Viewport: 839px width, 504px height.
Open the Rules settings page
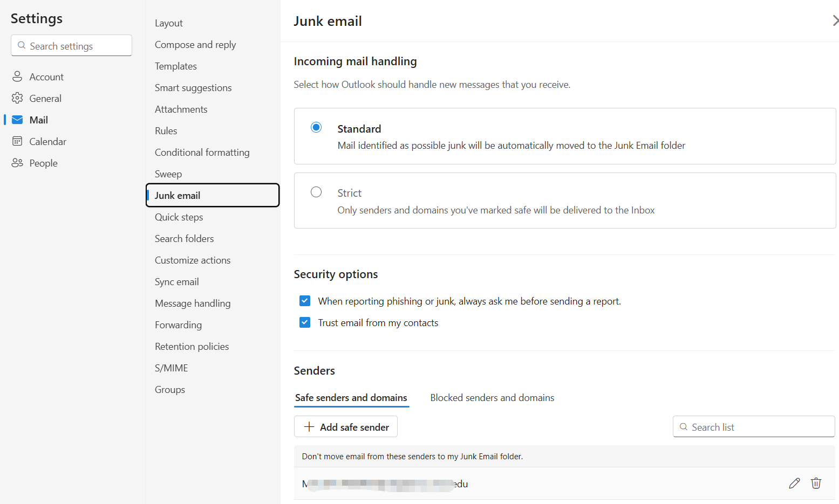click(166, 131)
